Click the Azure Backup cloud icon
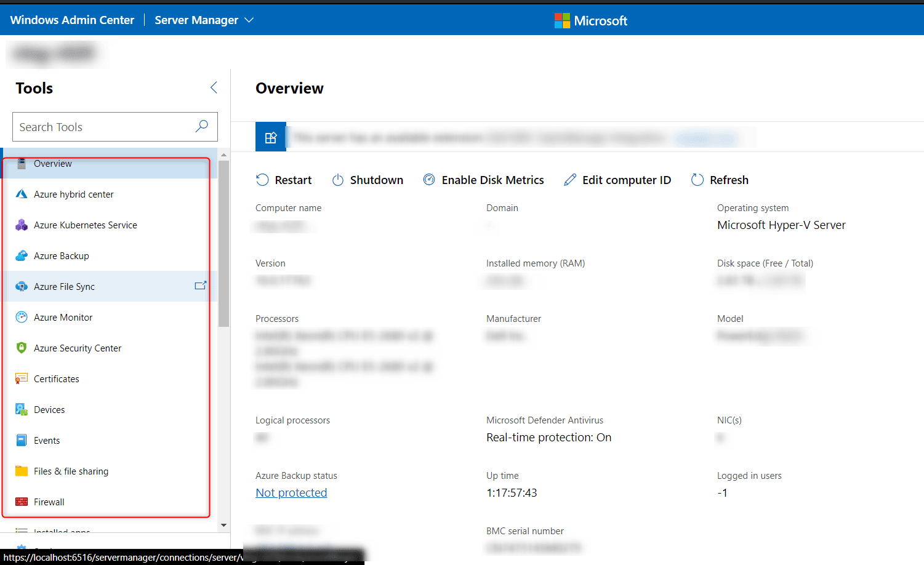 point(22,256)
